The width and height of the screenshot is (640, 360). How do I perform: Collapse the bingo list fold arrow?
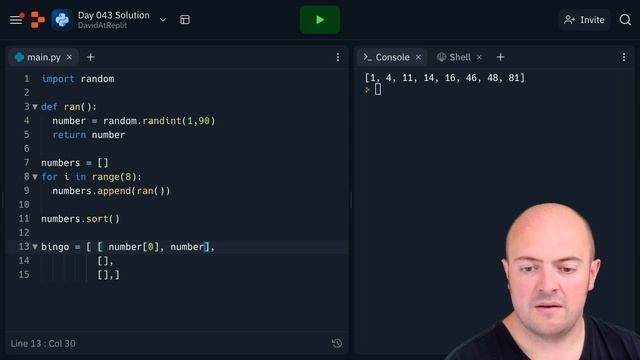pyautogui.click(x=35, y=247)
